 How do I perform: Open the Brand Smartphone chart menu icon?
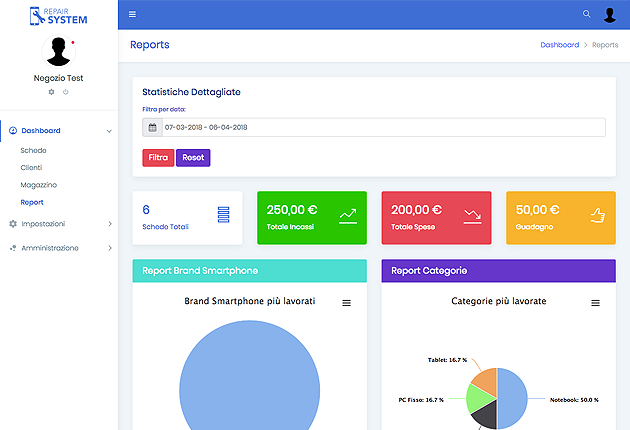pyautogui.click(x=347, y=303)
